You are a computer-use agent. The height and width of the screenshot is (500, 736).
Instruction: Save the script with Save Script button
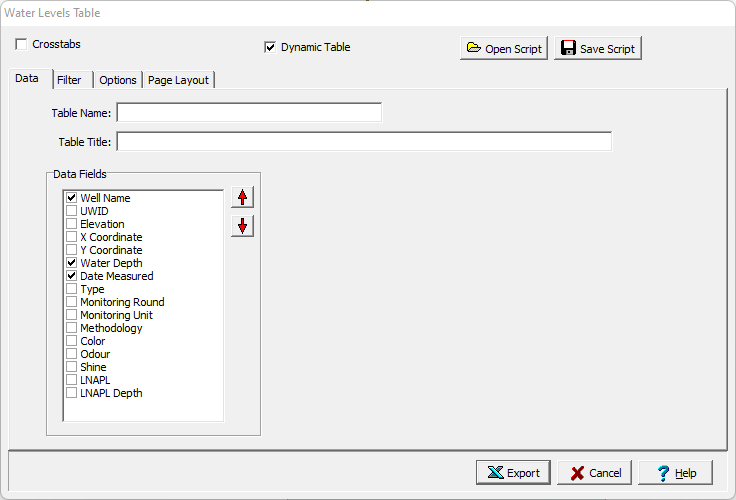(598, 49)
